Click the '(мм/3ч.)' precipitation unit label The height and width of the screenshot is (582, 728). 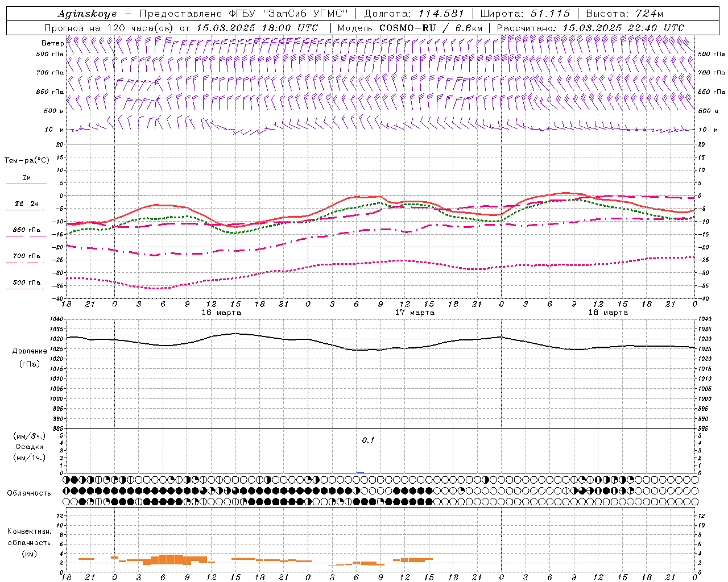(30, 436)
